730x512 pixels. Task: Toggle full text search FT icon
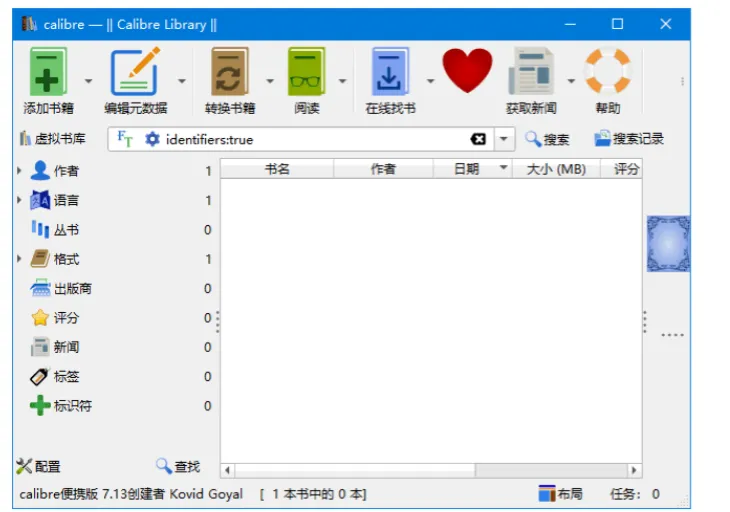(125, 139)
